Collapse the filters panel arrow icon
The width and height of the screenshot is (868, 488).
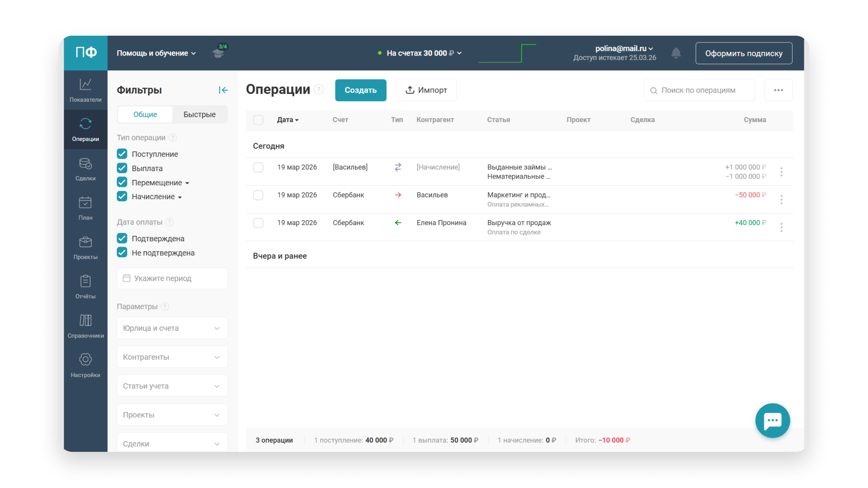(223, 90)
